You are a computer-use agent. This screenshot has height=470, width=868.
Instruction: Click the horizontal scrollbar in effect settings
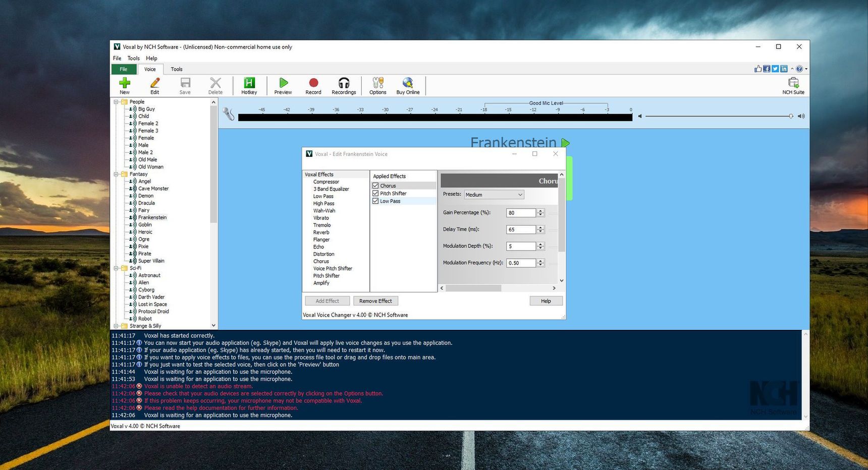click(x=473, y=288)
